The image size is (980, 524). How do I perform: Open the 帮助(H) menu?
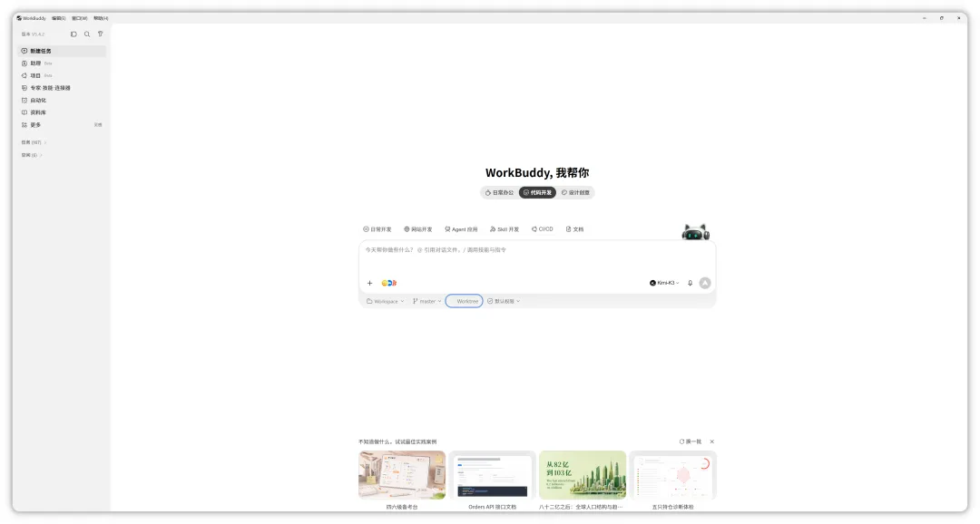[x=101, y=18]
